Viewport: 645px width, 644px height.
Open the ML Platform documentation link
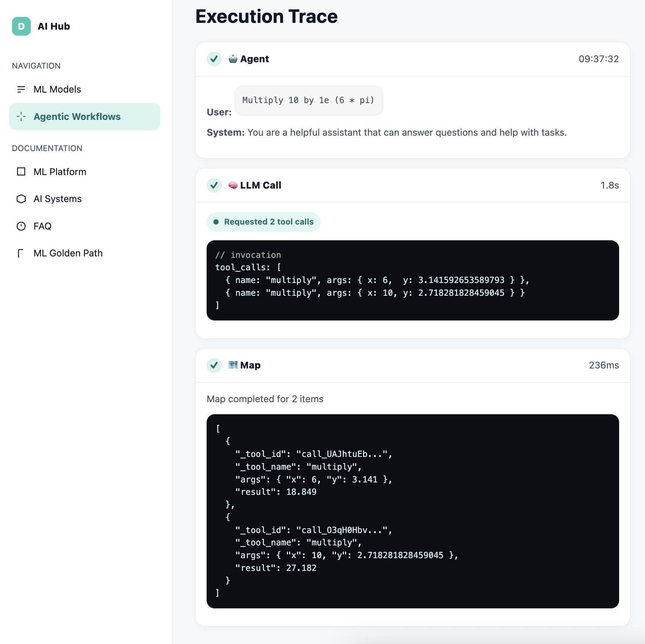point(60,172)
